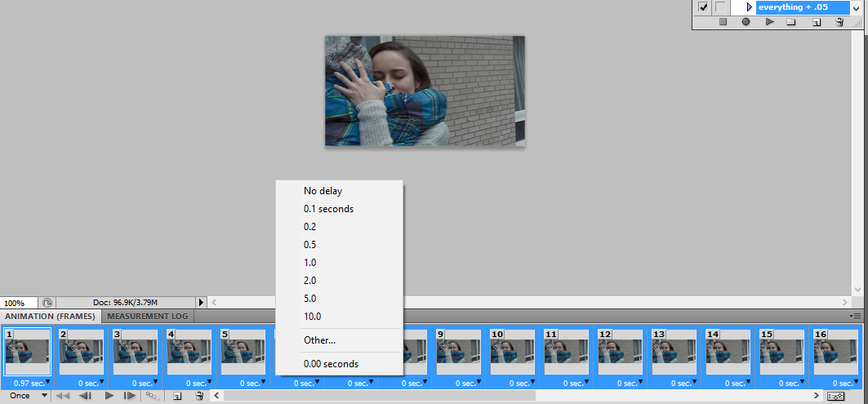Click canvas horizontal scroll right arrow
The height and width of the screenshot is (404, 868).
[845, 303]
